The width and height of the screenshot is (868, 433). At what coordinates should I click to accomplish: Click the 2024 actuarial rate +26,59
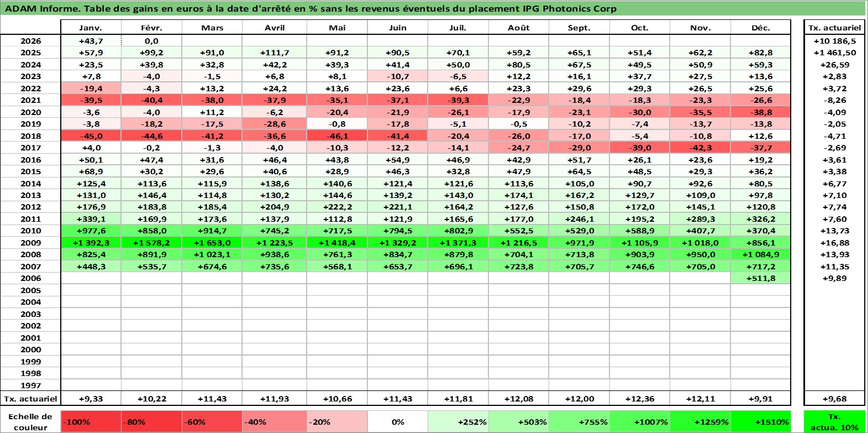pyautogui.click(x=834, y=65)
